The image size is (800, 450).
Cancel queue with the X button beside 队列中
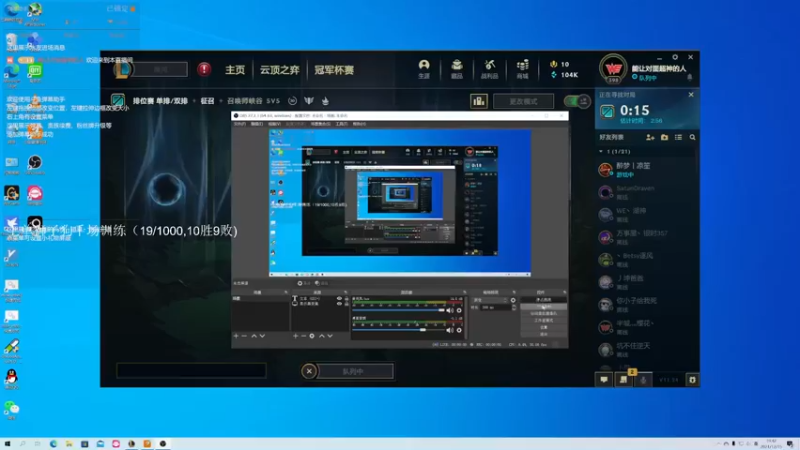(309, 371)
